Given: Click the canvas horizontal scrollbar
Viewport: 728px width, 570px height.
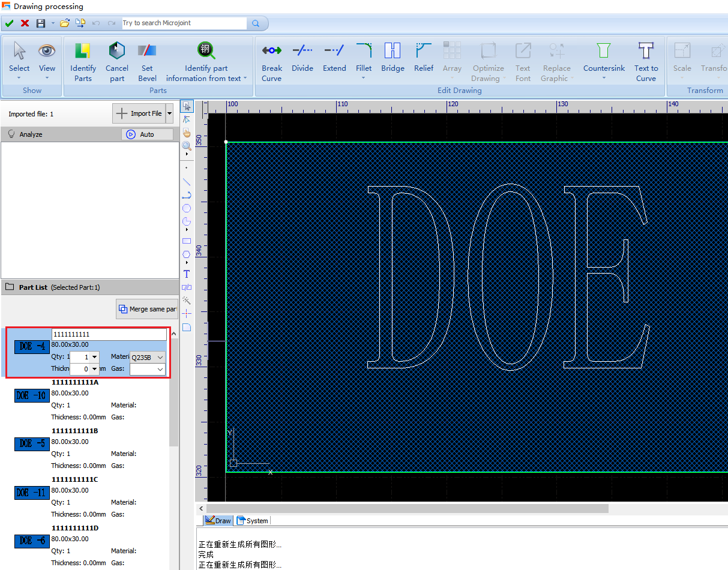Looking at the screenshot, I should pos(408,508).
